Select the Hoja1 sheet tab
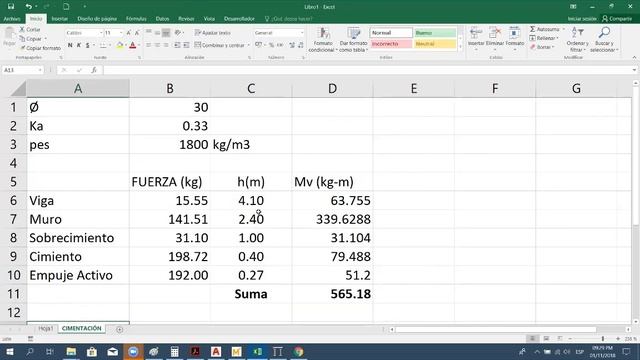Screen dimensions: 640x360 [x=45, y=329]
